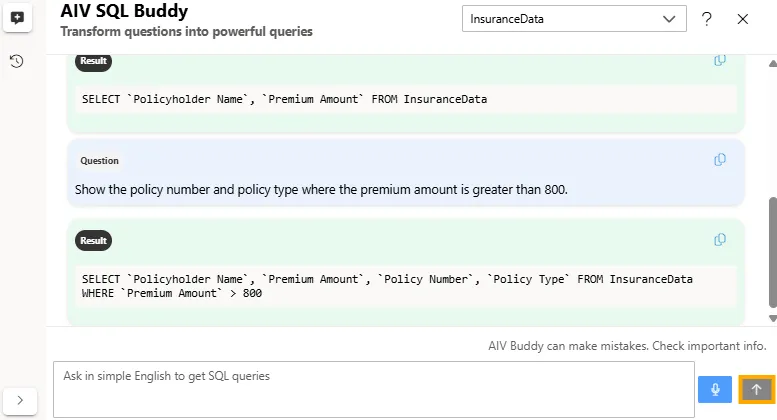
Task: Click the Result badge on the last response
Action: tap(94, 241)
